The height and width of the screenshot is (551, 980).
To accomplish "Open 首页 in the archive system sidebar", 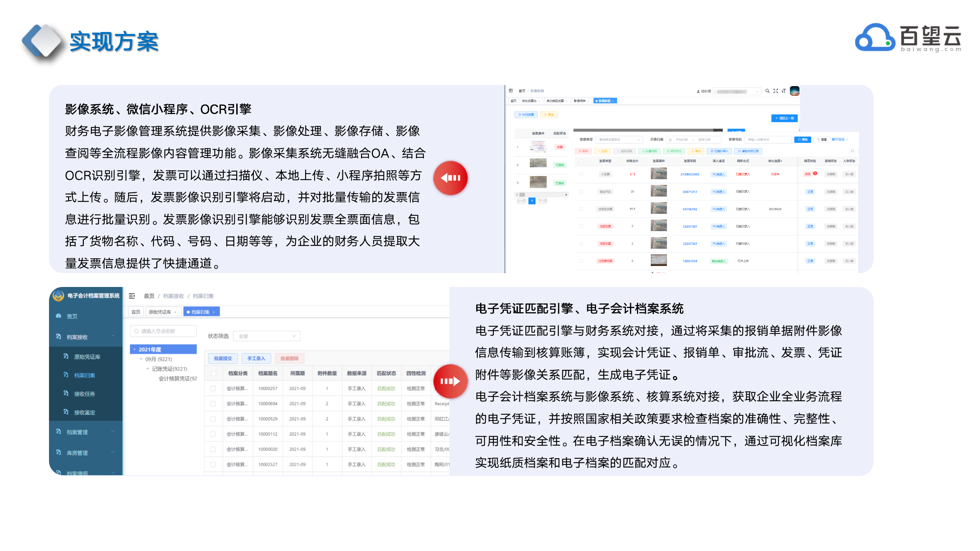I will [72, 316].
